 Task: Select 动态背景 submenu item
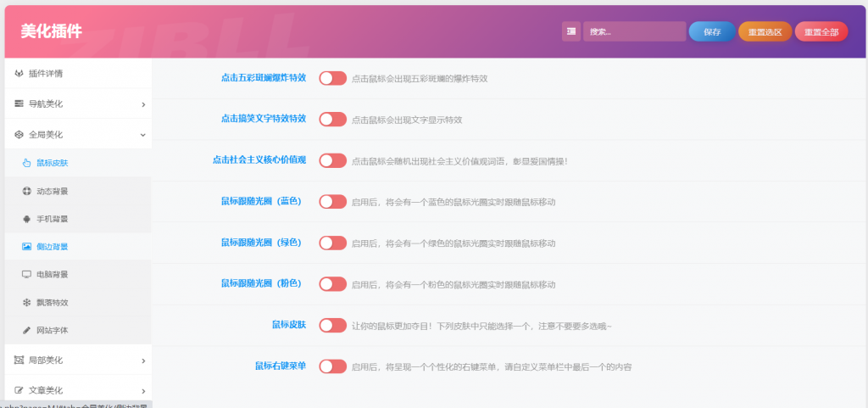(x=78, y=191)
